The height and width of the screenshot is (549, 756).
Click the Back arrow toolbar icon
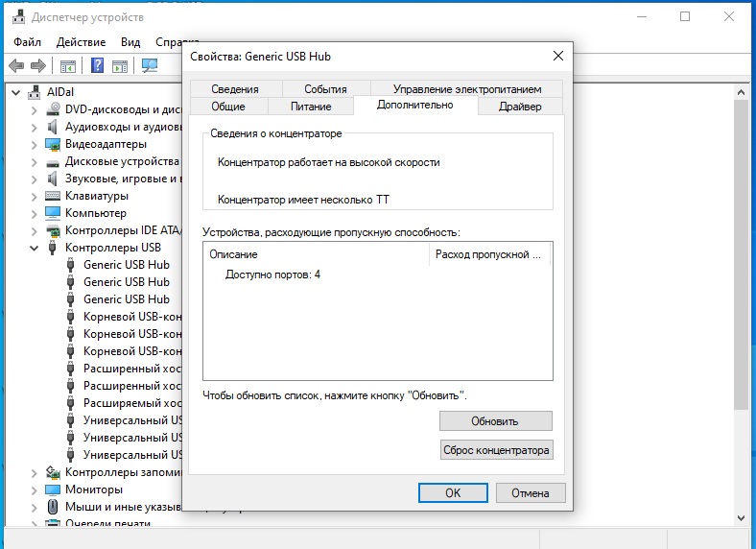click(x=16, y=66)
